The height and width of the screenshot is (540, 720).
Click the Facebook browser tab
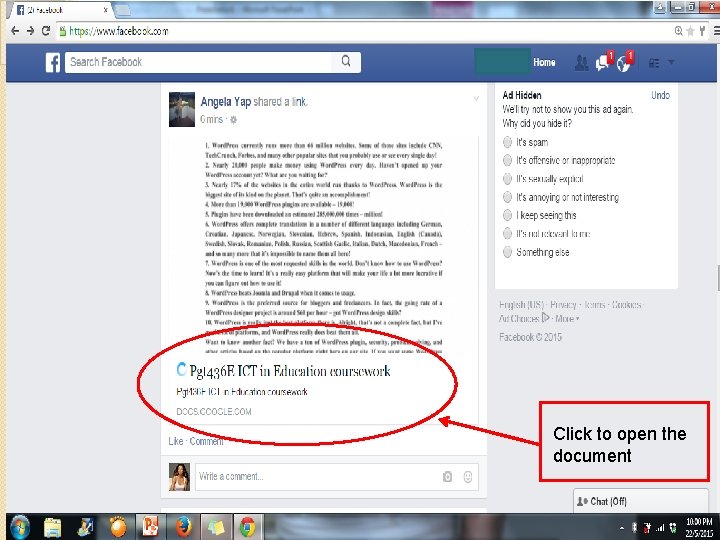tap(60, 10)
